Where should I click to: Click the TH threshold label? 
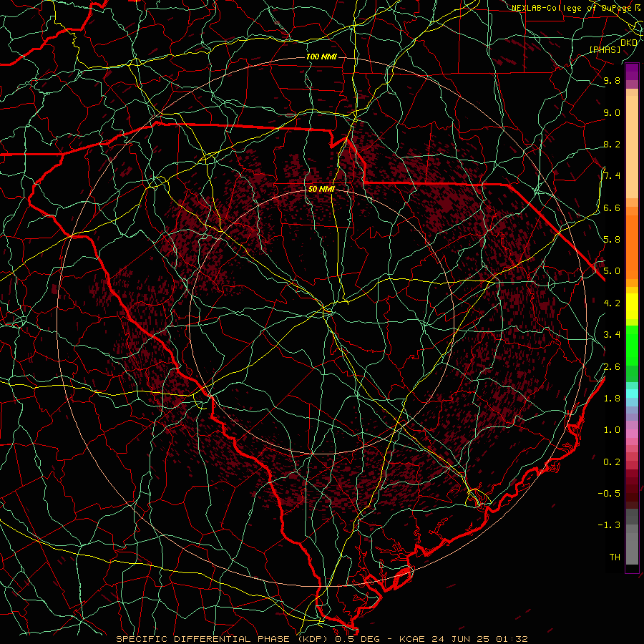tap(615, 557)
